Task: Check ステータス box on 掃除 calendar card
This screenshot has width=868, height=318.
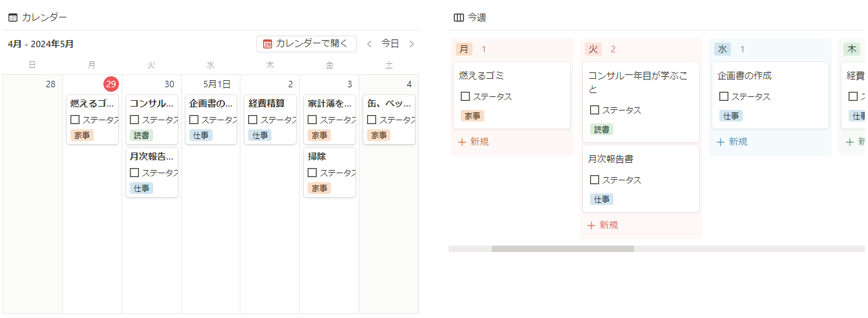Action: click(x=312, y=173)
